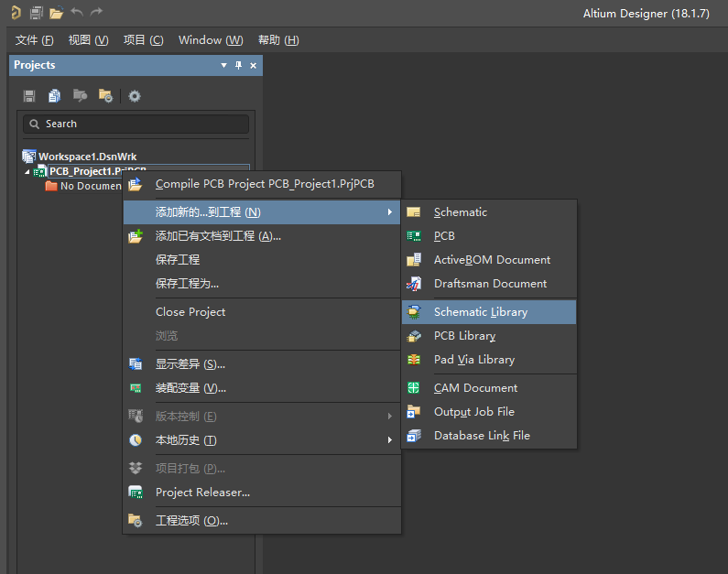Add new ActiveBOM Document
The height and width of the screenshot is (574, 728).
tap(489, 260)
